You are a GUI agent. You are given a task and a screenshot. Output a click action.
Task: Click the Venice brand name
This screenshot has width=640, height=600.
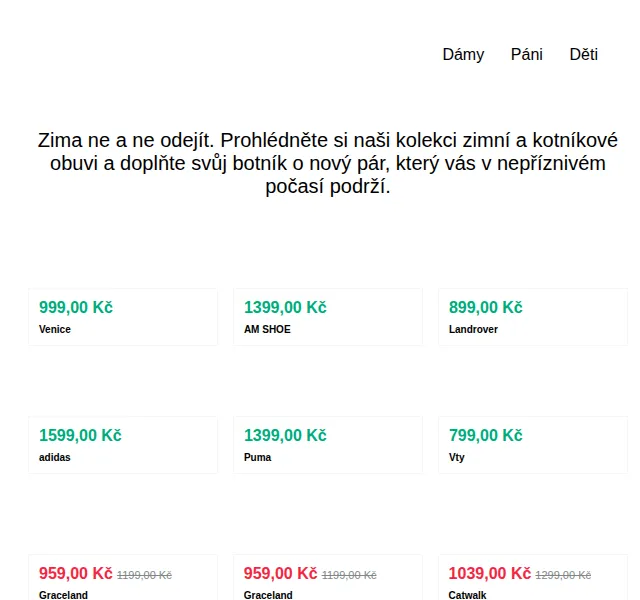tap(55, 329)
